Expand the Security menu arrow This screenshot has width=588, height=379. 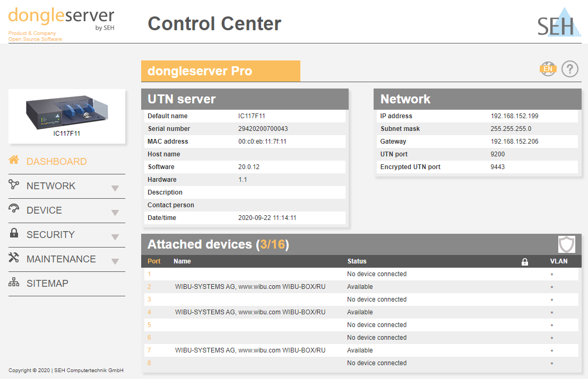115,237
